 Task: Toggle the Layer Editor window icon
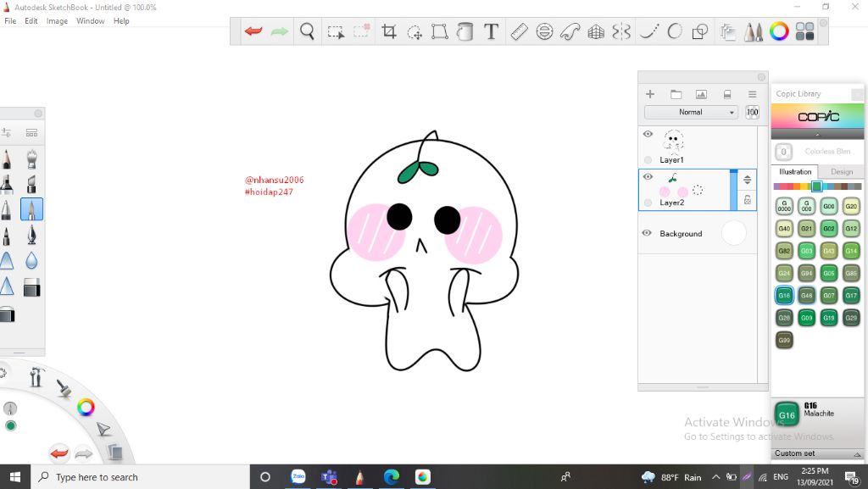(x=728, y=32)
